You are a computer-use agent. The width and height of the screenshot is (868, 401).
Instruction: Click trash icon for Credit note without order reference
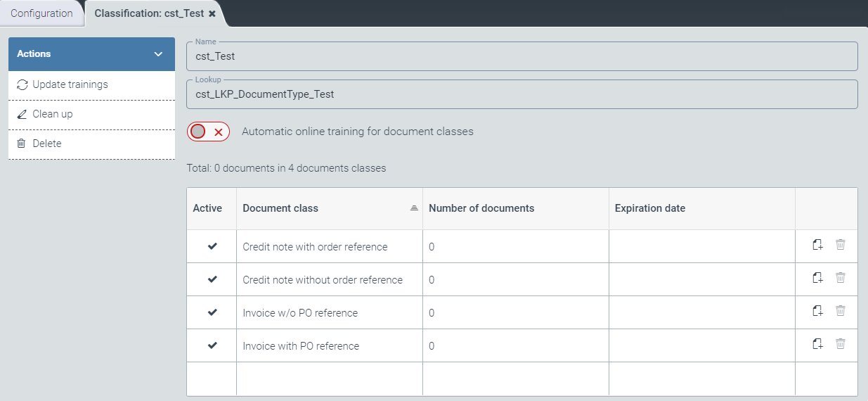click(840, 278)
